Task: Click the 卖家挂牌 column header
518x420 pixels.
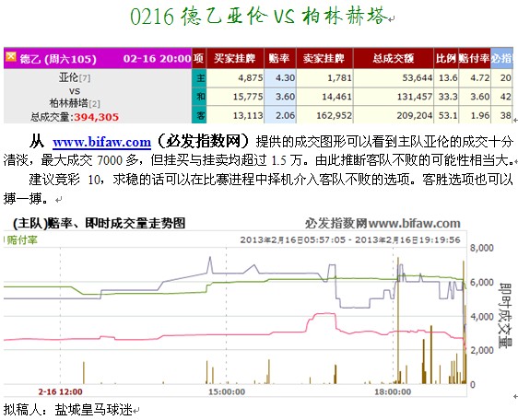Action: [x=324, y=58]
